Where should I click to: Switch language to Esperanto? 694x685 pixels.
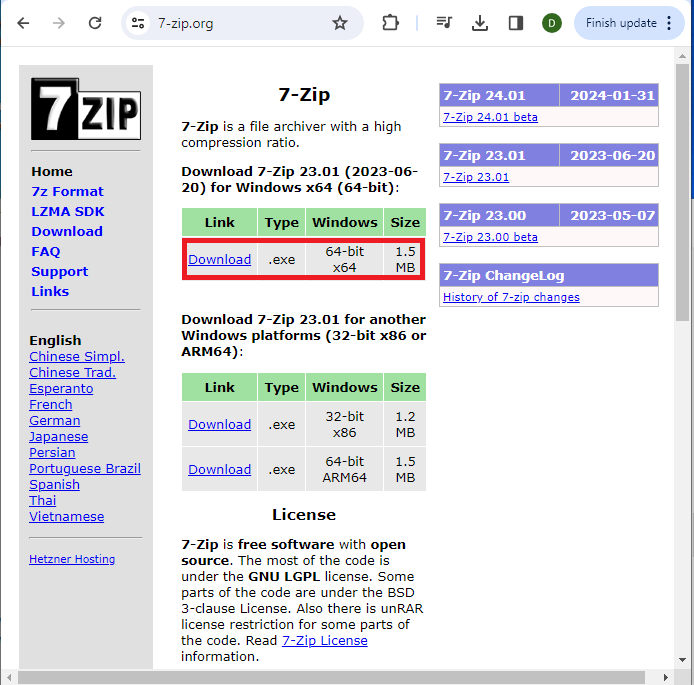[61, 389]
